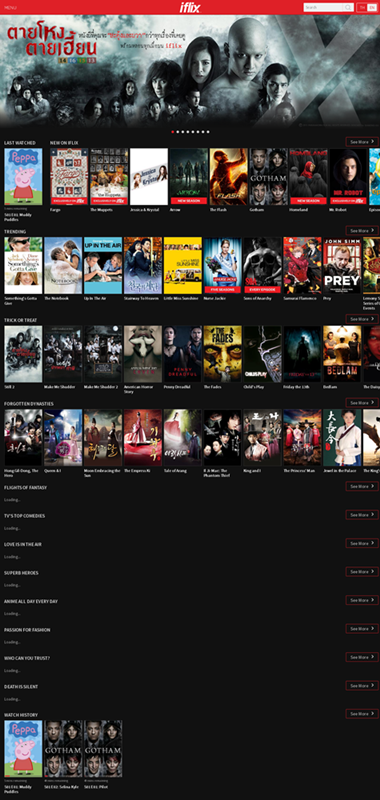Expand See More for Trending row
Viewport: 380px width, 800px height.
point(362,231)
